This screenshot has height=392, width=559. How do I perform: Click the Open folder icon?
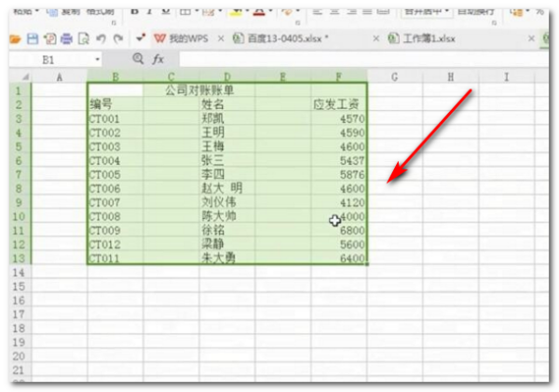pos(15,39)
